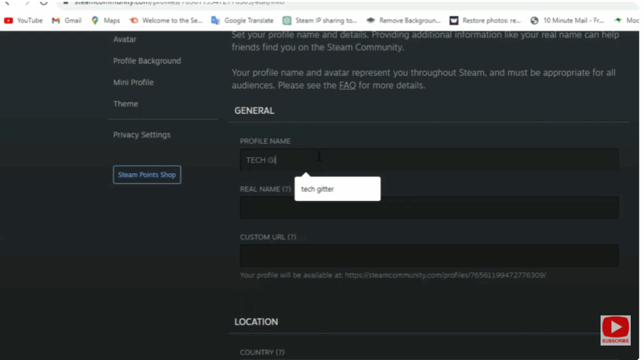Open the Theme section
This screenshot has width=644, height=360.
[x=126, y=104]
